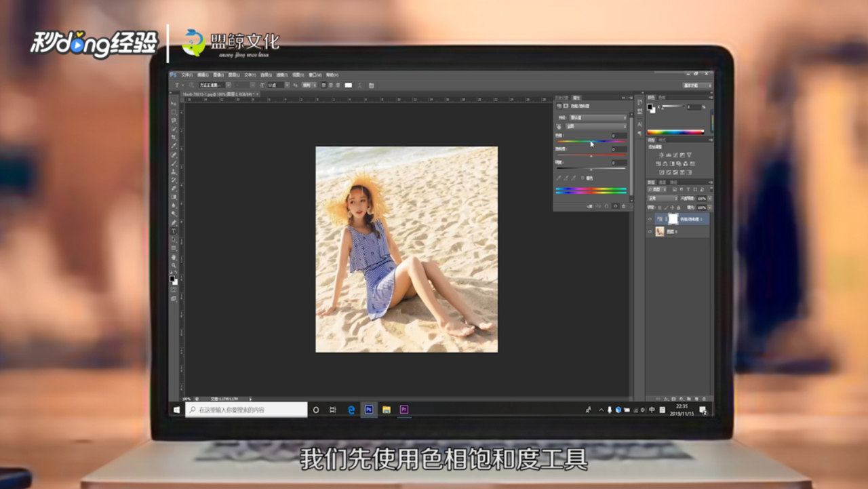
Task: Select the Clone Stamp tool
Action: 174,172
